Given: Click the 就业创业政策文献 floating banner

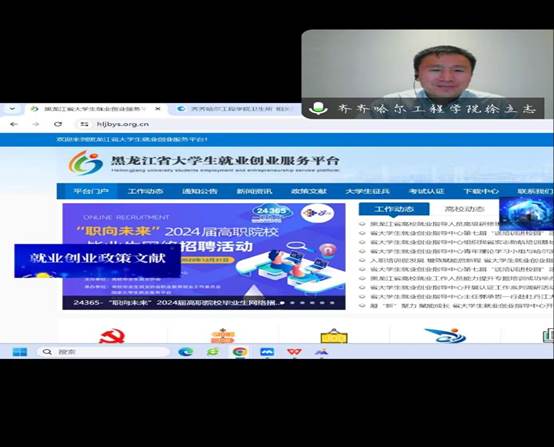Looking at the screenshot, I should pos(98,261).
